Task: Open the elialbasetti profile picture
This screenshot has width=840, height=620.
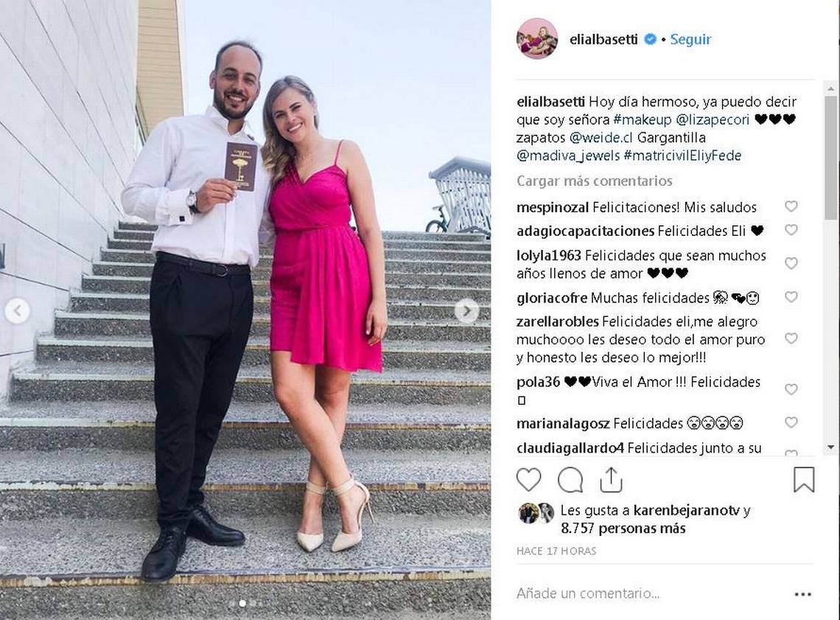Action: [x=536, y=38]
